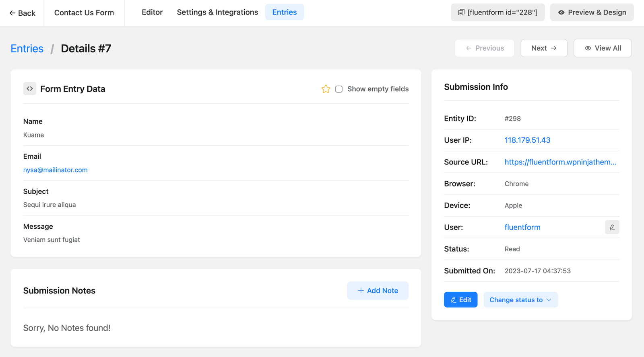The image size is (644, 357).
Task: Go to the Next entry
Action: [544, 48]
